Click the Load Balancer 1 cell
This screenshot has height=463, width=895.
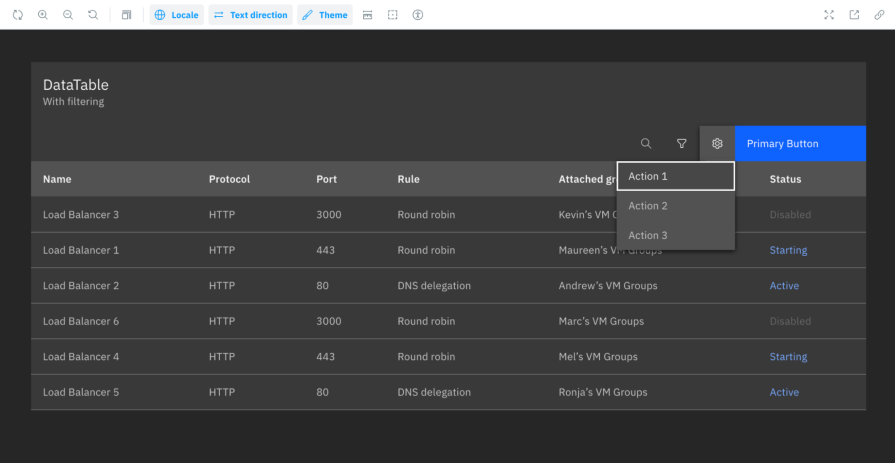(x=81, y=250)
